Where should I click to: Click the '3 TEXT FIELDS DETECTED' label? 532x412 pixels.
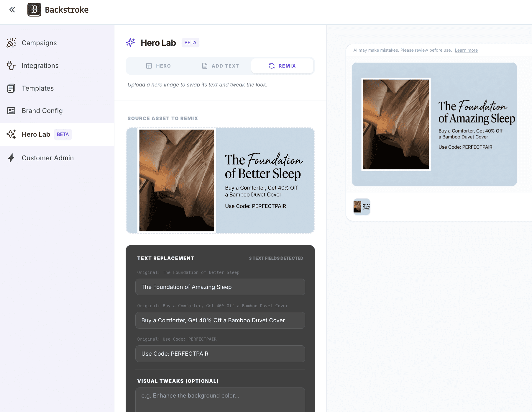pyautogui.click(x=276, y=258)
